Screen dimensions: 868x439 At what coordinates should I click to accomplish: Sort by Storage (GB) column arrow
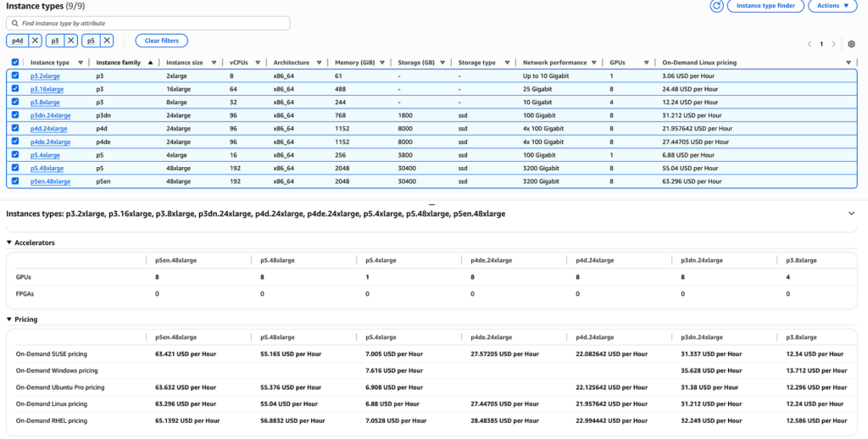[442, 63]
